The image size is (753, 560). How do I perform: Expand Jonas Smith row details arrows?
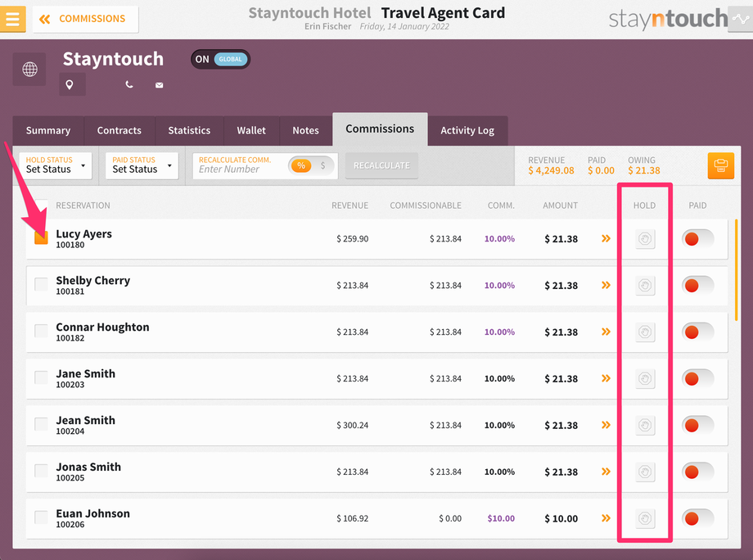pos(606,472)
